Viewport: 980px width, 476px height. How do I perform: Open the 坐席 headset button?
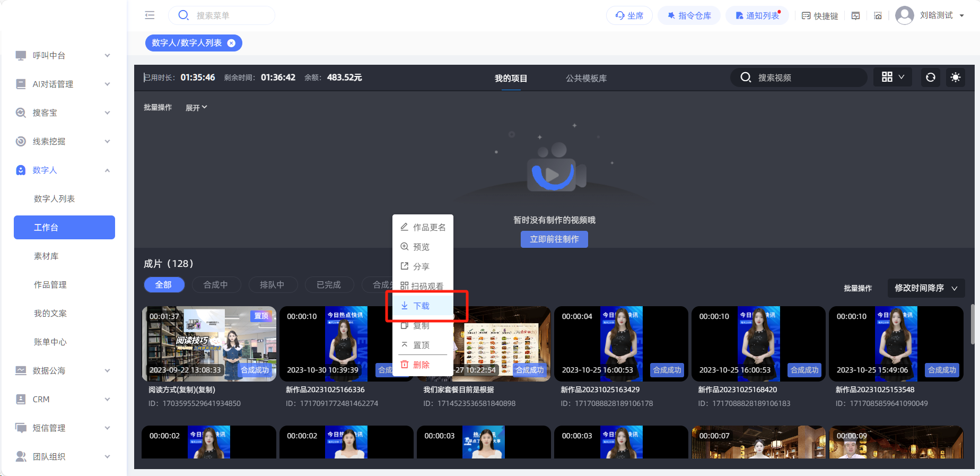(629, 15)
